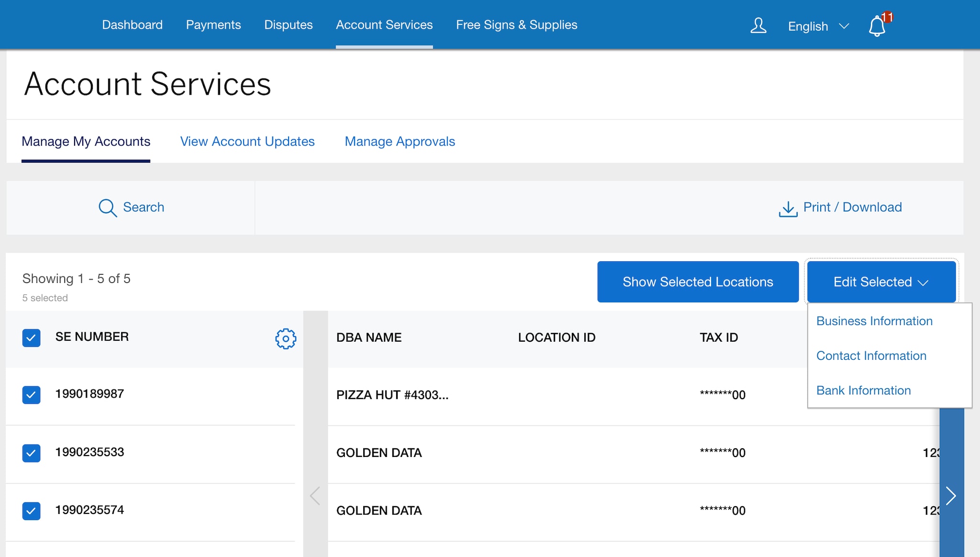Click the Show Selected Locations button
Screen dimensions: 980x557
pos(698,282)
